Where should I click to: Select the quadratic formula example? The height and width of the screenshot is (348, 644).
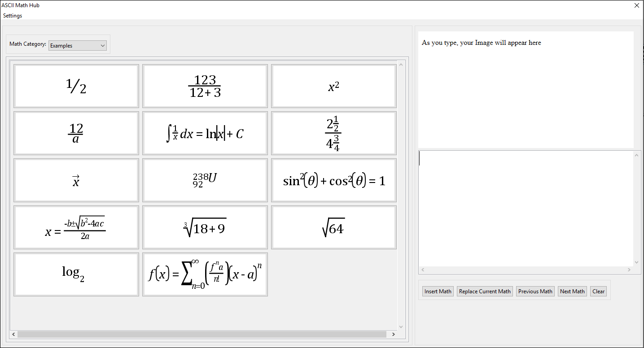click(x=76, y=227)
